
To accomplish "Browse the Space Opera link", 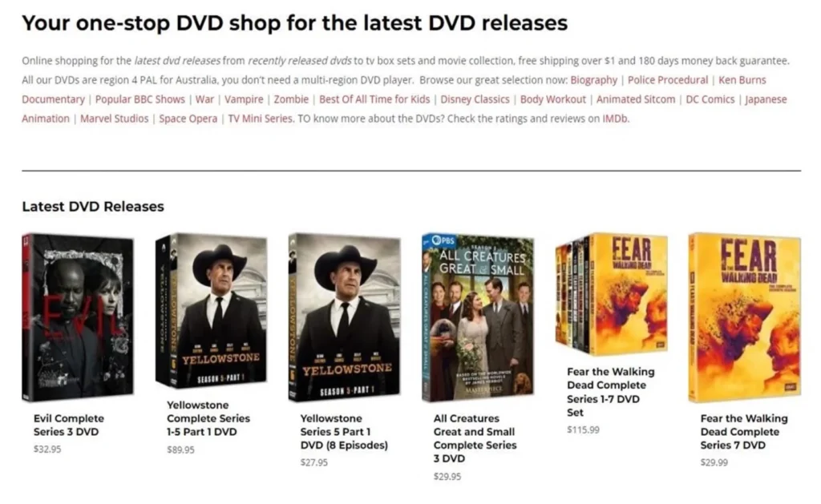I will pos(188,119).
